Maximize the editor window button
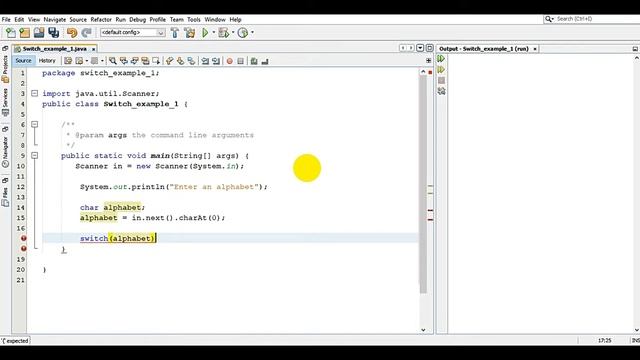640x360 pixels. pyautogui.click(x=429, y=48)
